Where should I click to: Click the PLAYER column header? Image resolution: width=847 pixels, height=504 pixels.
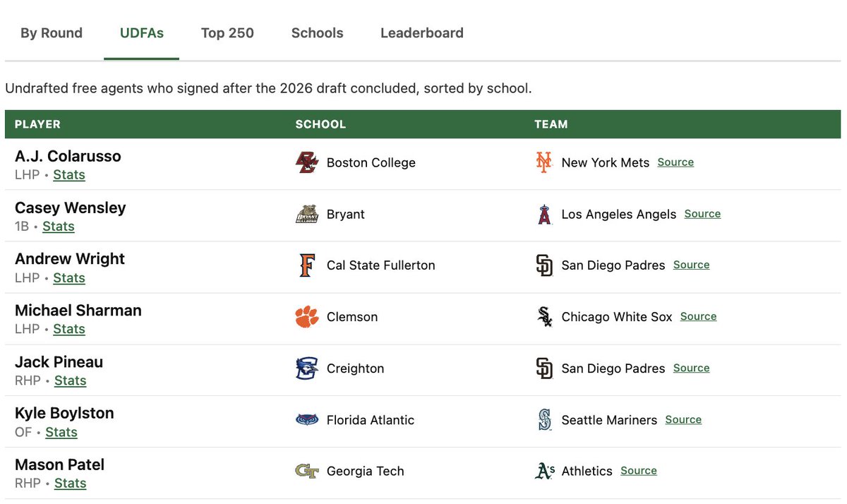point(37,124)
